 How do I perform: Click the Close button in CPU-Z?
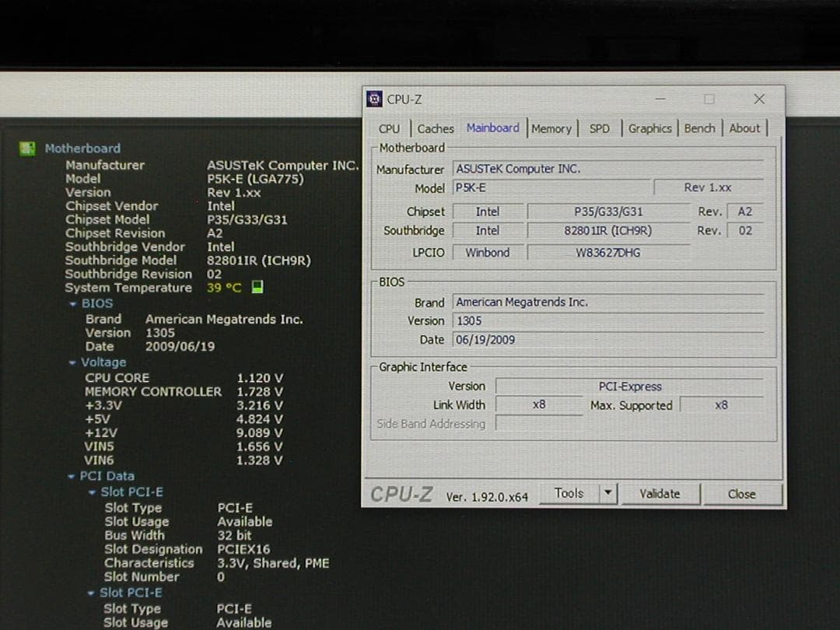741,494
